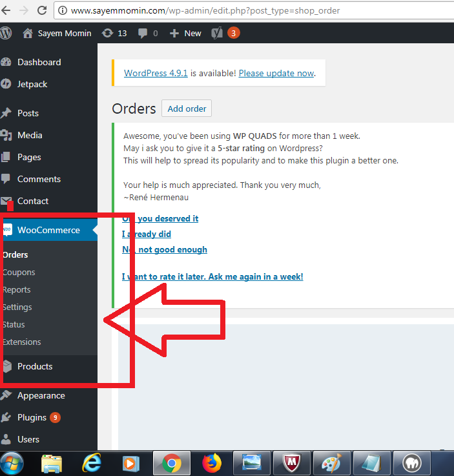The width and height of the screenshot is (454, 476).
Task: Click the Users person icon
Action: (6, 439)
